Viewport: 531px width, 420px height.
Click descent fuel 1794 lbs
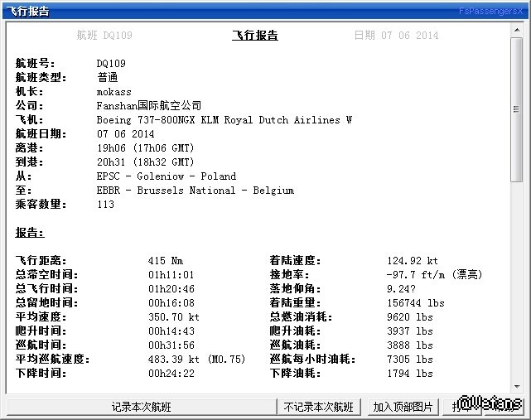point(410,374)
